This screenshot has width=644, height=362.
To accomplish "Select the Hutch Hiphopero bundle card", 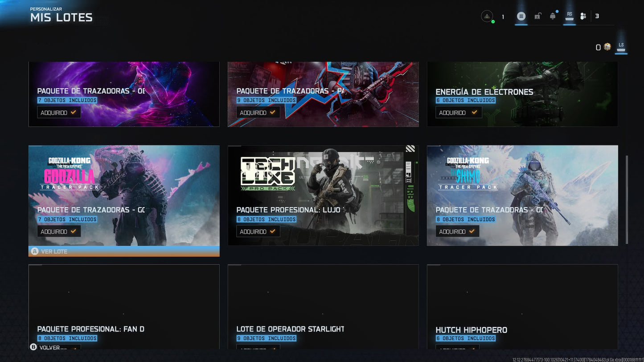I will click(x=522, y=307).
